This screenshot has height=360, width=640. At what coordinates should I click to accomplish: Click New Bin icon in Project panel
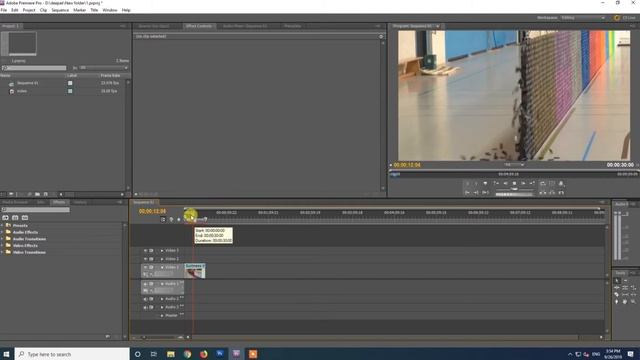coord(37,194)
